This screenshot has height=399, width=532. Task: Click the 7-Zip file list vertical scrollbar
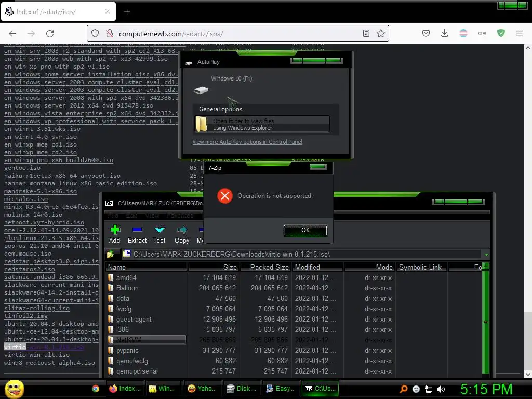[486, 322]
